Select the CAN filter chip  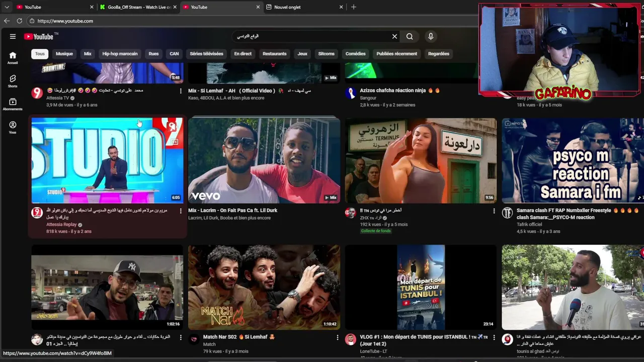coord(174,54)
